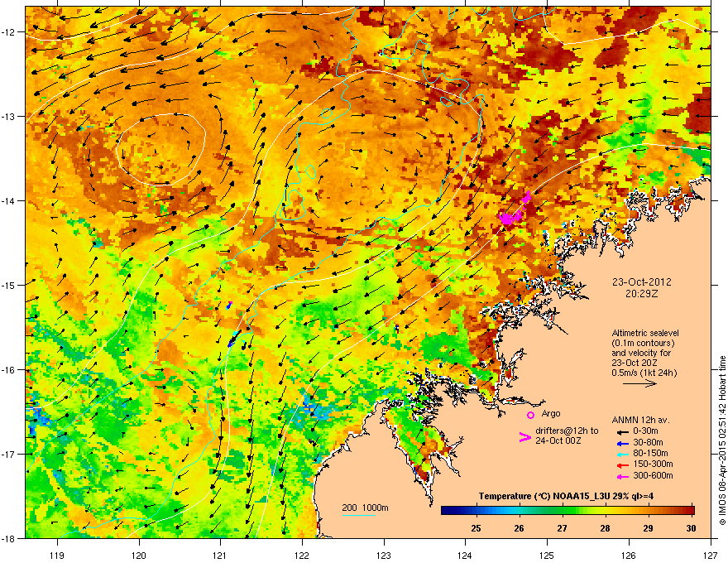Click the time label 20:29Z
The height and width of the screenshot is (563, 728).
click(641, 294)
